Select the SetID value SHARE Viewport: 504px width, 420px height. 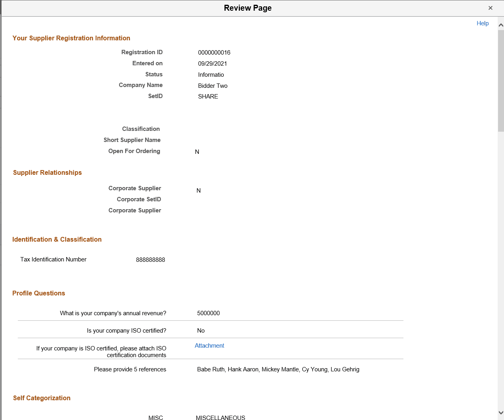(x=207, y=96)
